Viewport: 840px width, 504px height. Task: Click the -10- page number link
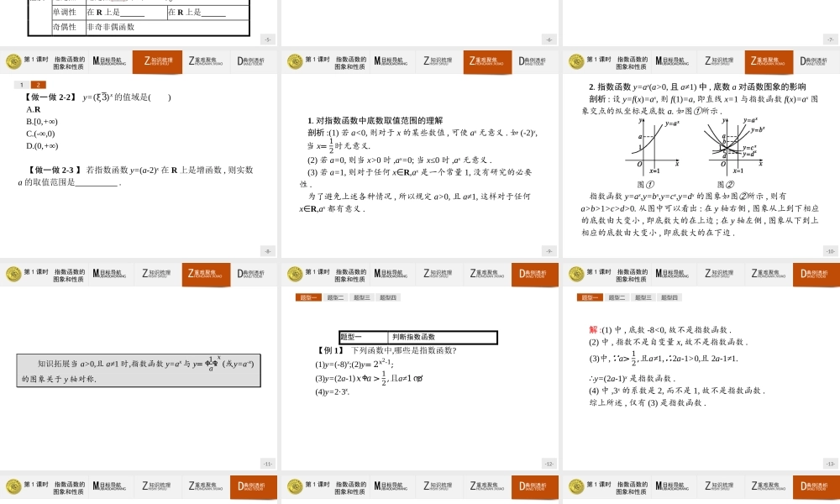830,249
